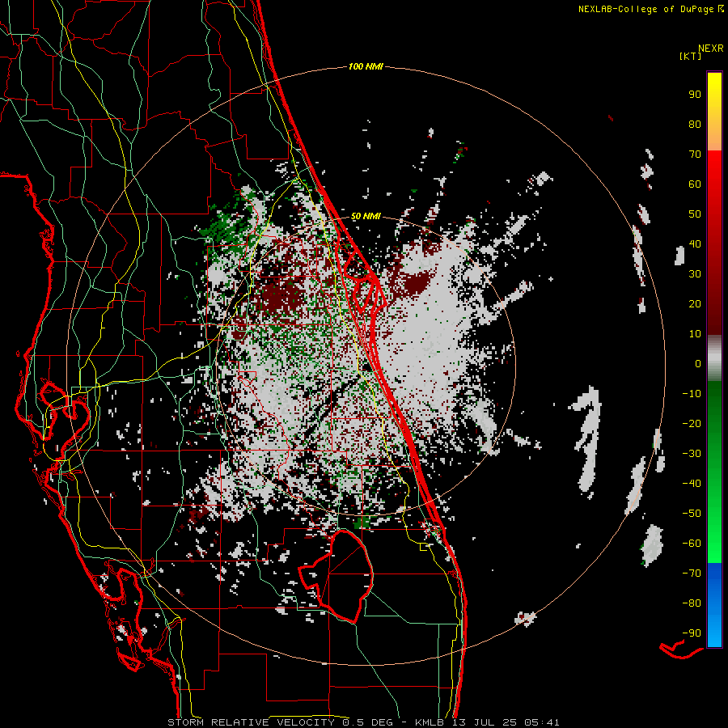Click the 0 value on velocity scale
Viewport: 728px width, 728px height.
point(698,364)
